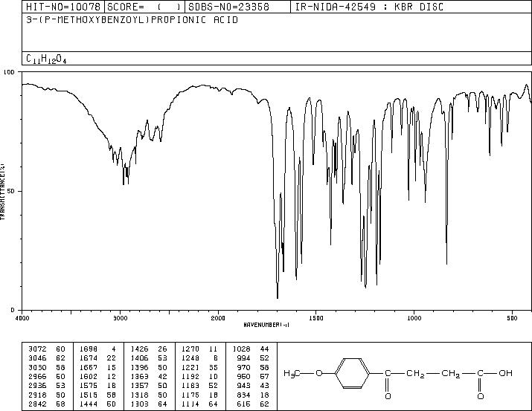This screenshot has height=411, width=532.
Task: Select the SCORE= header field
Action: 144,7
